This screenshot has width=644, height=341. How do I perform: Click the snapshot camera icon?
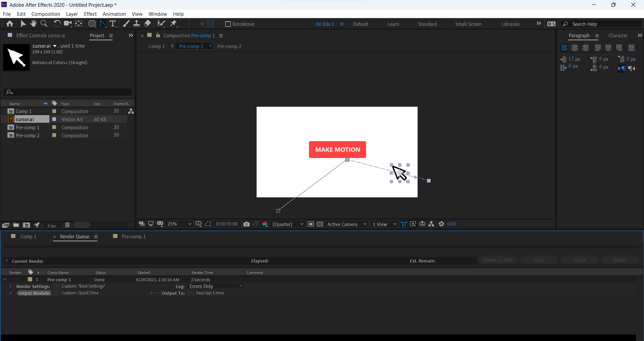click(247, 224)
